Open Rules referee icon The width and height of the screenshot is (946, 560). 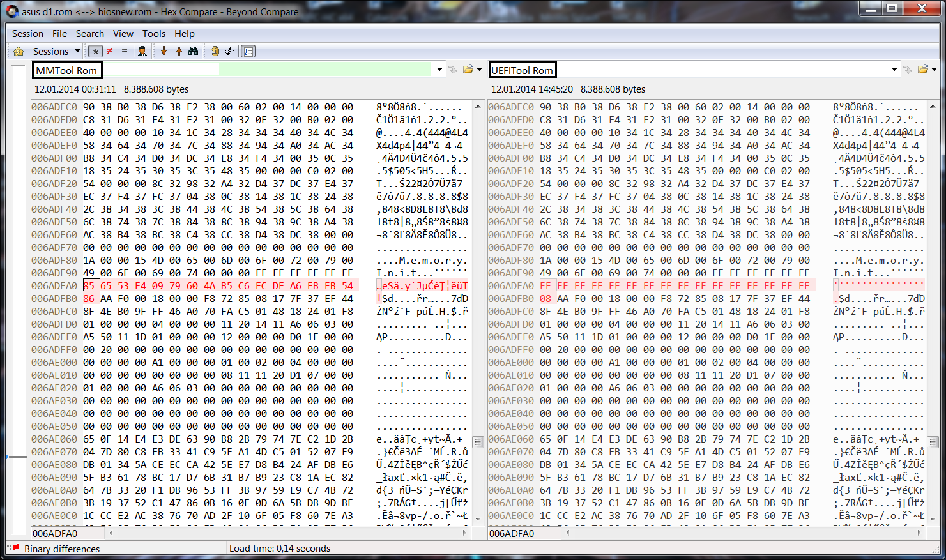point(142,51)
